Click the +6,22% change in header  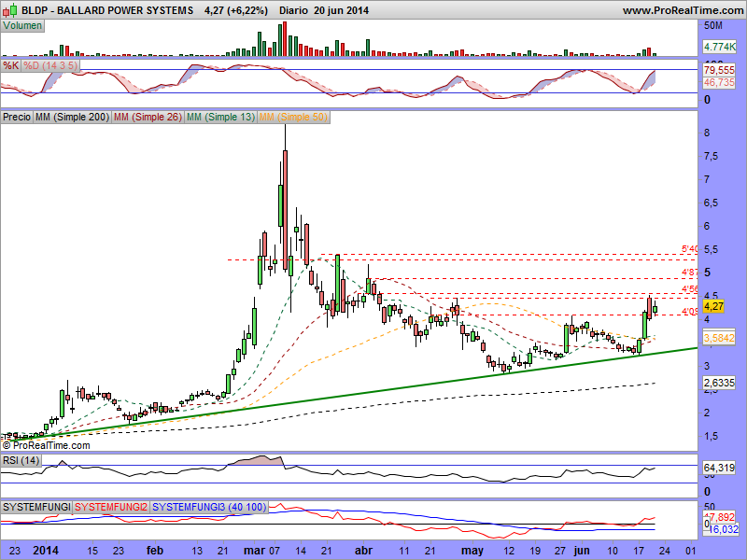coord(247,10)
